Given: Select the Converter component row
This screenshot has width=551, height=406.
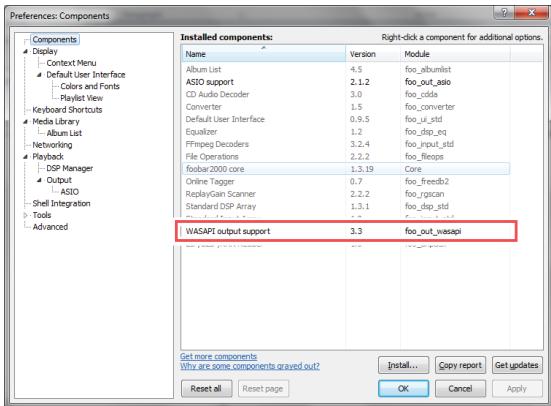Looking at the screenshot, I should coord(346,107).
